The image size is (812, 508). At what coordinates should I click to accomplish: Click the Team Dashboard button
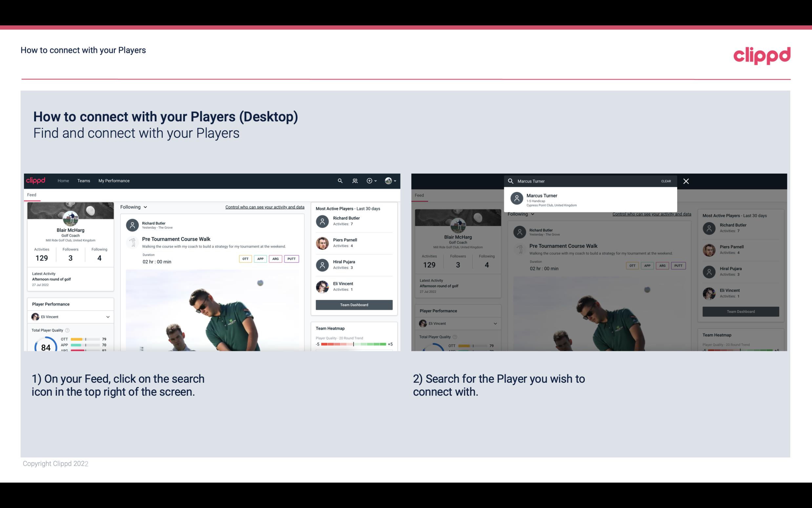click(354, 304)
